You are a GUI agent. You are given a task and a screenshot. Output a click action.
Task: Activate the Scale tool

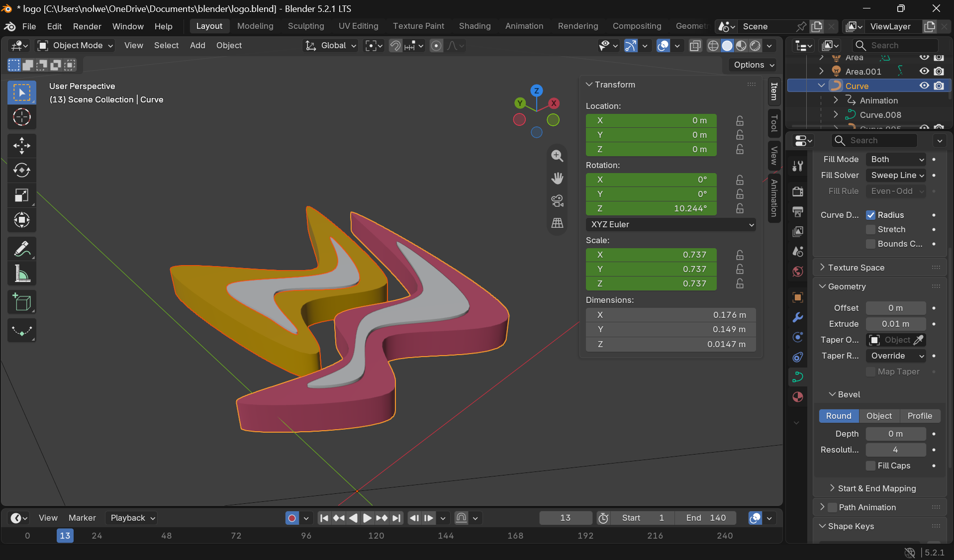pyautogui.click(x=22, y=195)
